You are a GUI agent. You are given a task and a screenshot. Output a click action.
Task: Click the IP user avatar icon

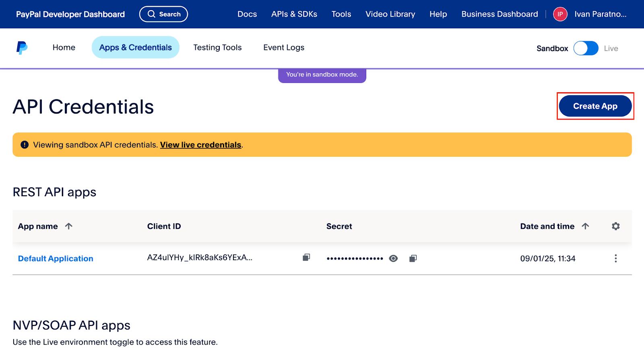(x=560, y=14)
